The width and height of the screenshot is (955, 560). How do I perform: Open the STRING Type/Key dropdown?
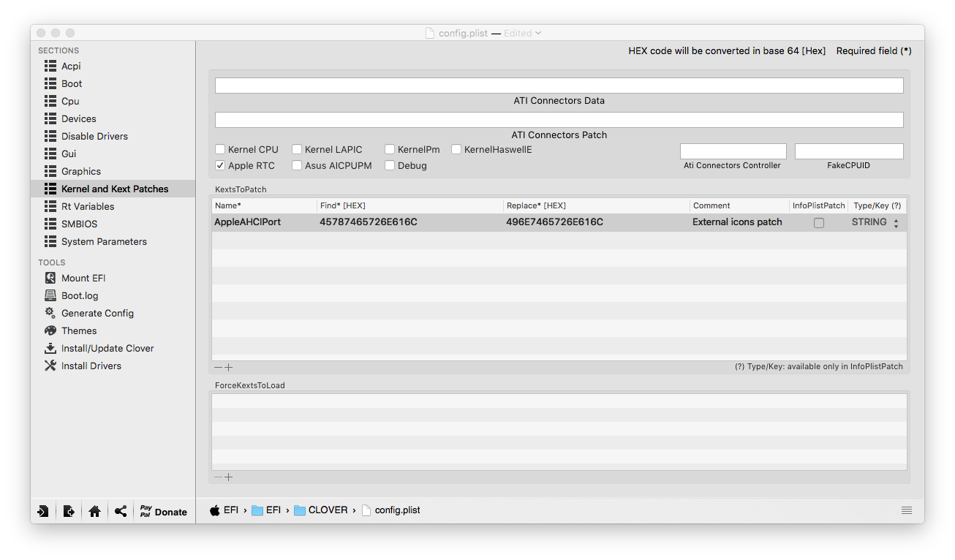point(876,222)
